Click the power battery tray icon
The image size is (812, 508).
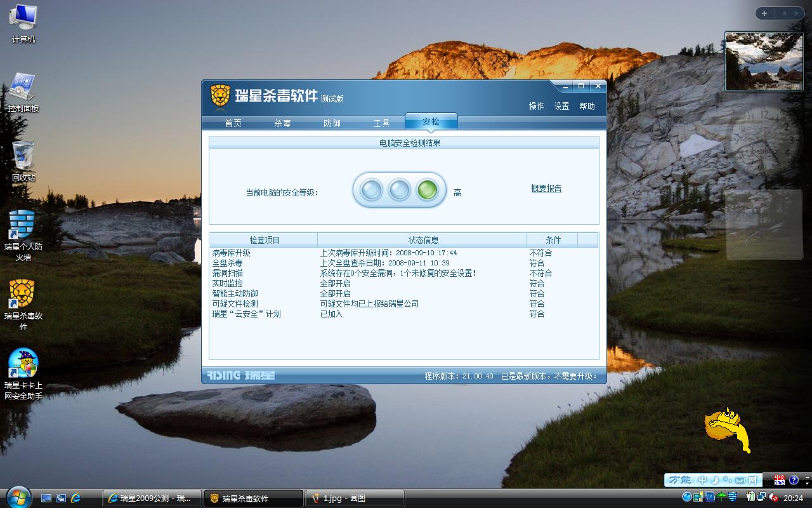[750, 497]
